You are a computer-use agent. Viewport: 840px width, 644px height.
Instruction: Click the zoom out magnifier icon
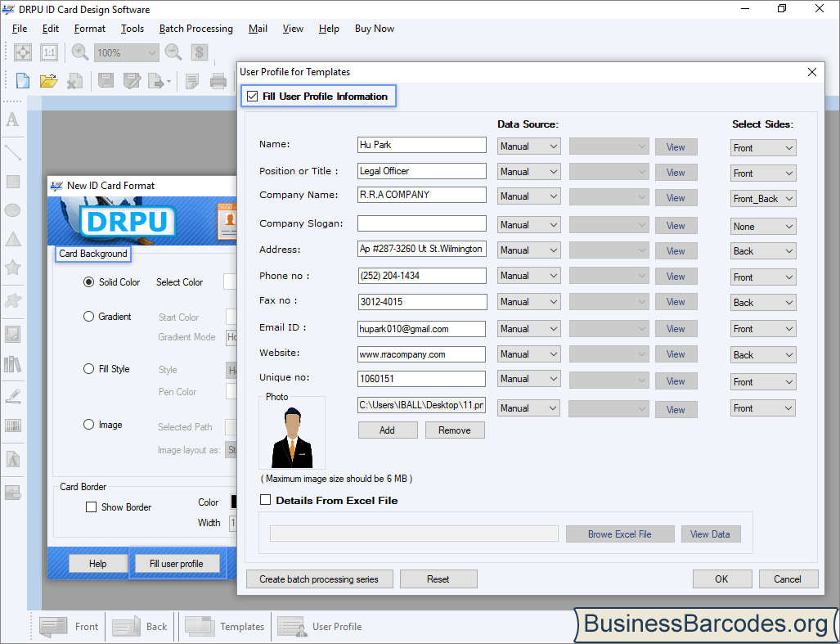click(x=173, y=52)
